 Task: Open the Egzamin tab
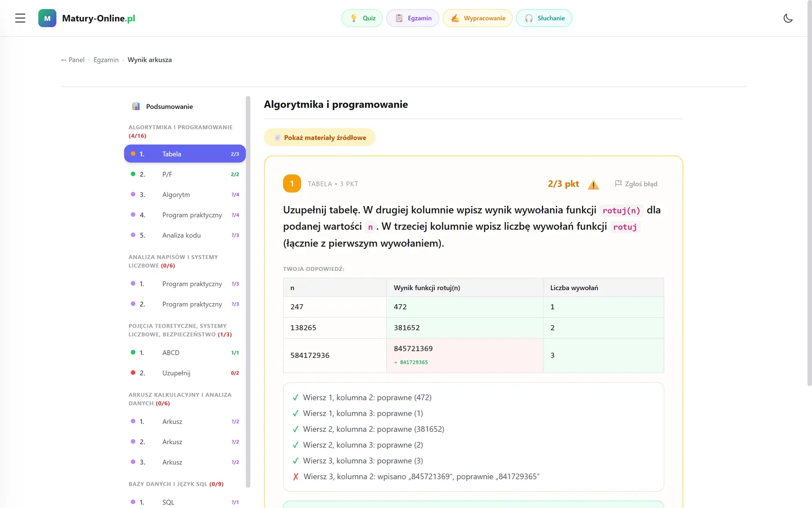tap(413, 18)
